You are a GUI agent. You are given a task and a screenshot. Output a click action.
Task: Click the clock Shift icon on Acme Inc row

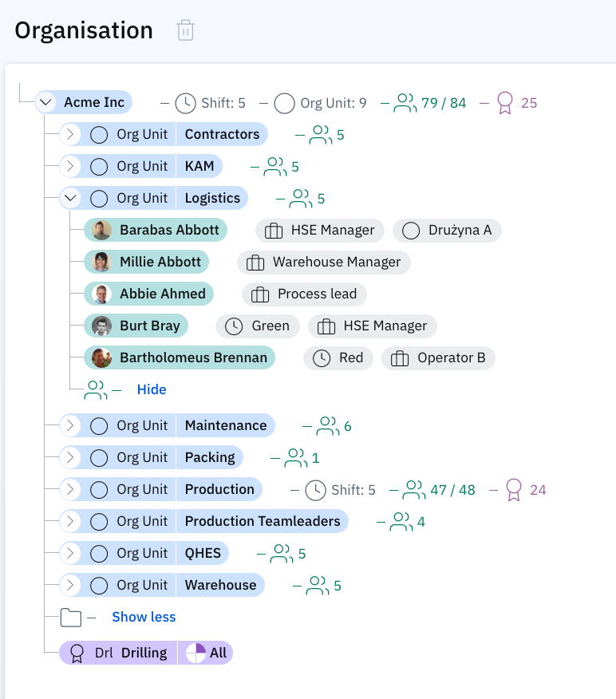(x=184, y=103)
